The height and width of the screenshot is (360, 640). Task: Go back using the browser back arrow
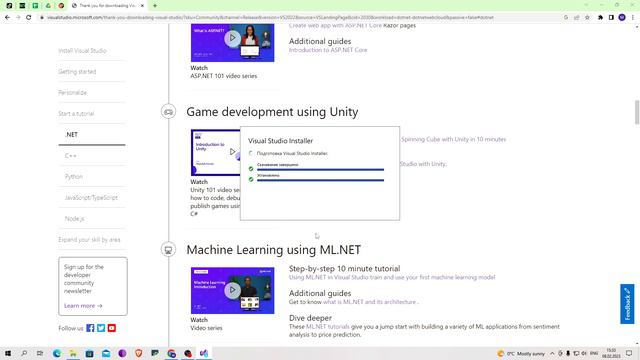click(x=7, y=18)
